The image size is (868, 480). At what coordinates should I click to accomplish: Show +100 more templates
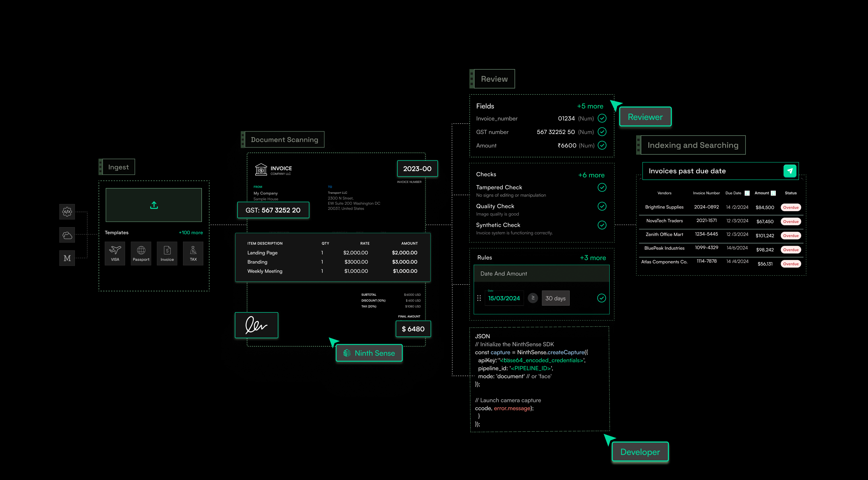(x=191, y=232)
